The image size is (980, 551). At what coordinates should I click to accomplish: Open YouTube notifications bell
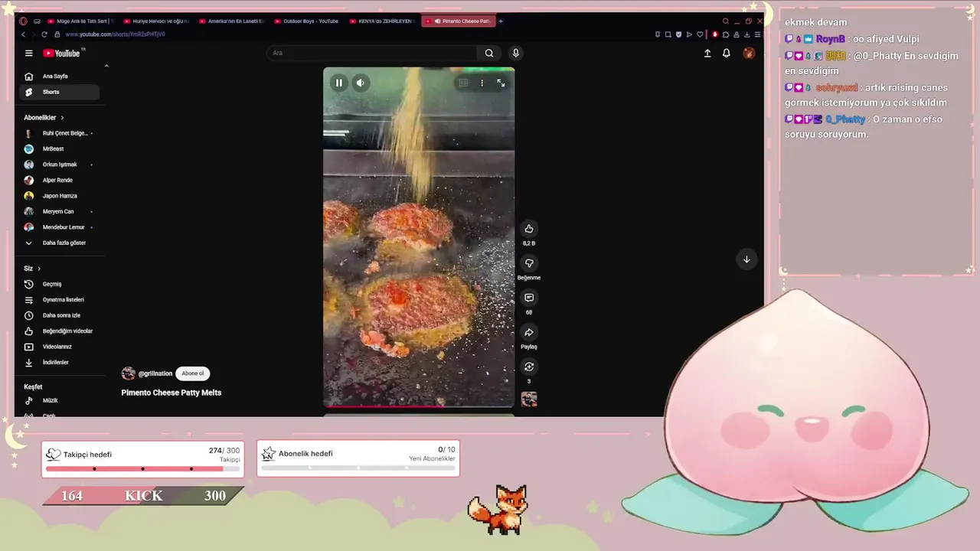[x=727, y=53]
